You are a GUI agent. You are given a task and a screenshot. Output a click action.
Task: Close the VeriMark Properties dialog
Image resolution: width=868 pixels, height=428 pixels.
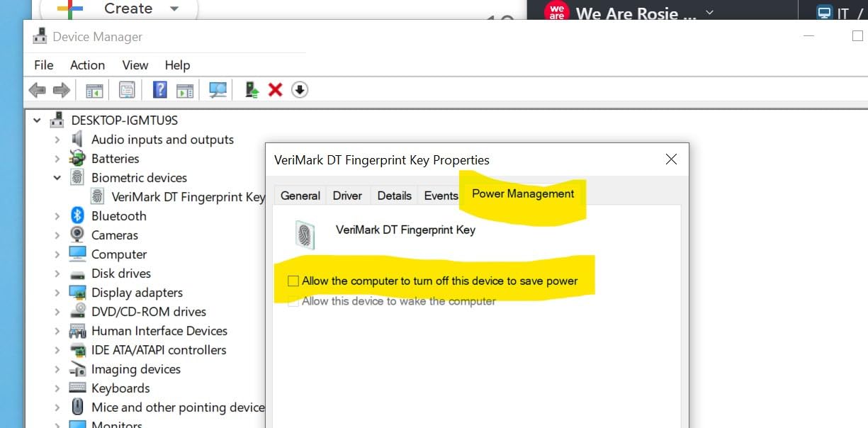[x=671, y=159]
